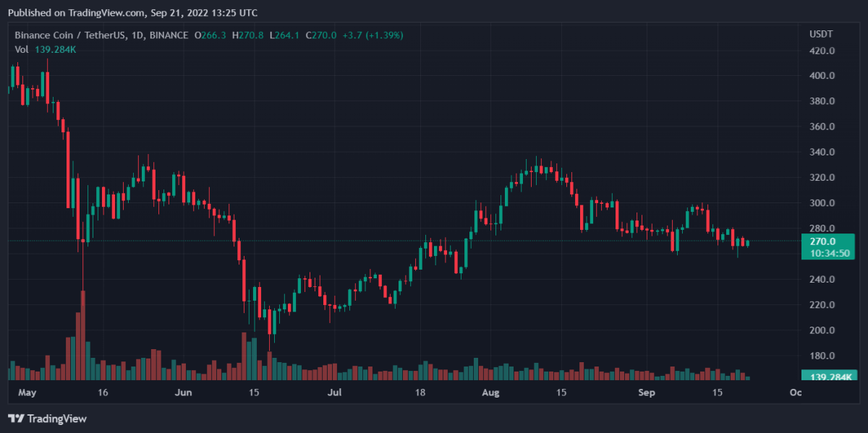Click the 220.0 price axis label
This screenshot has height=433, width=868.
tap(823, 305)
